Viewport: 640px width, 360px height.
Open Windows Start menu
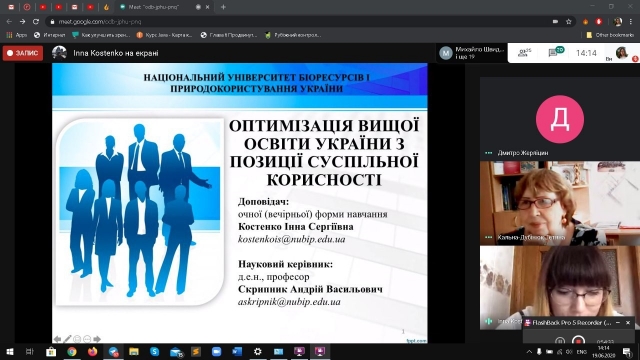pos(10,351)
